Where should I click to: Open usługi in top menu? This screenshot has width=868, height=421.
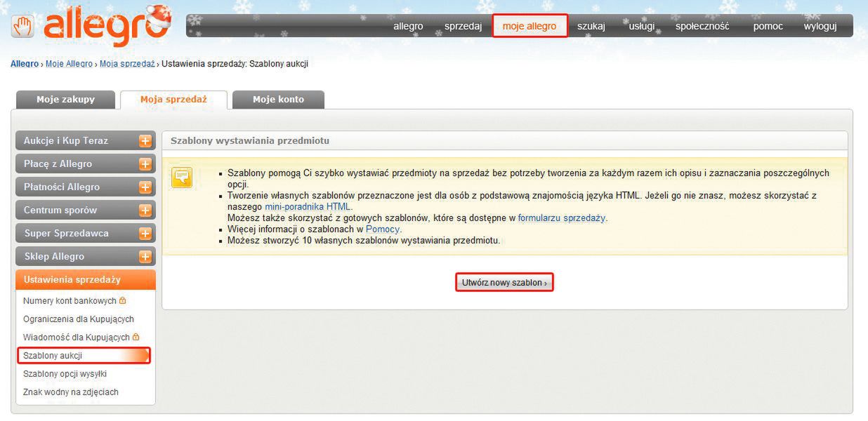(642, 26)
